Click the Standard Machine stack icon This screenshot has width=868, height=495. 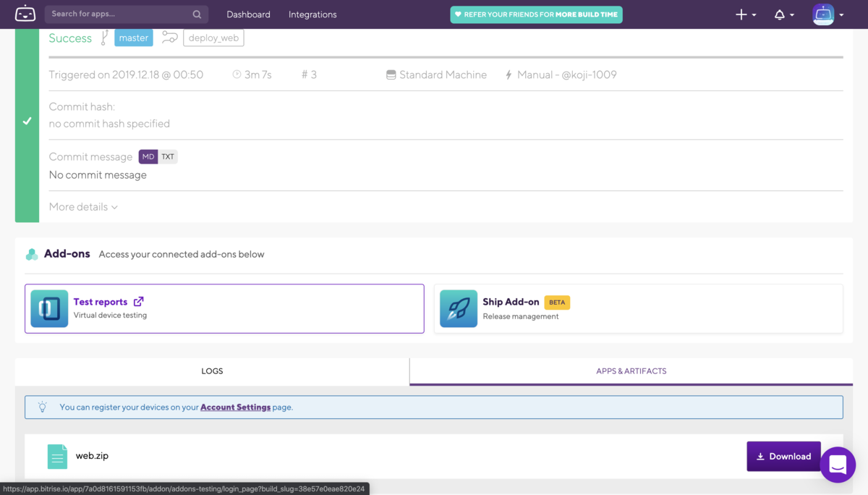[x=391, y=75]
